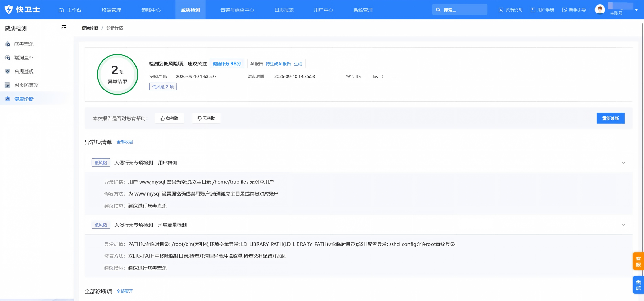The image size is (644, 301).
Task: Collapse the 用户检测 item chevron
Action: click(623, 163)
